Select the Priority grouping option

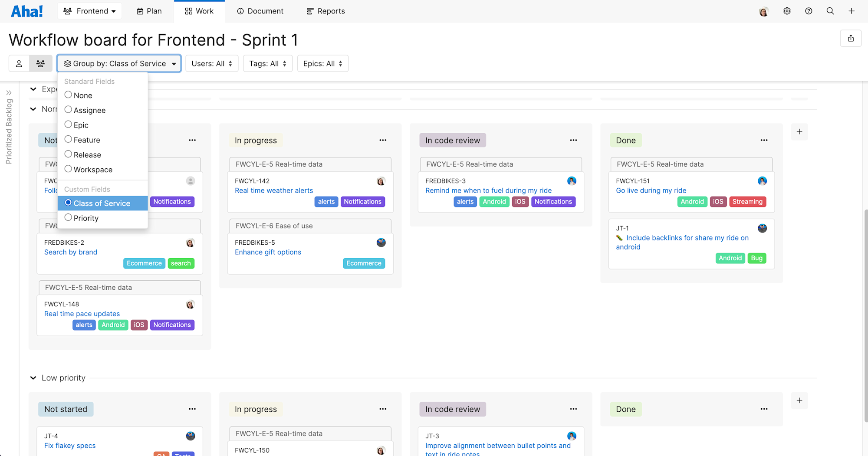coord(85,218)
